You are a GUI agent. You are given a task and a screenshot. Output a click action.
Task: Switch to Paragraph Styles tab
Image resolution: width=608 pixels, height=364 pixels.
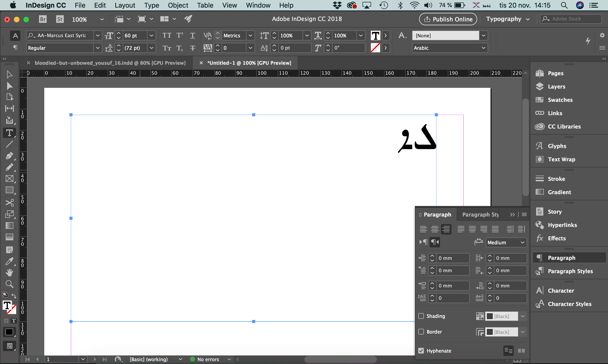(480, 214)
